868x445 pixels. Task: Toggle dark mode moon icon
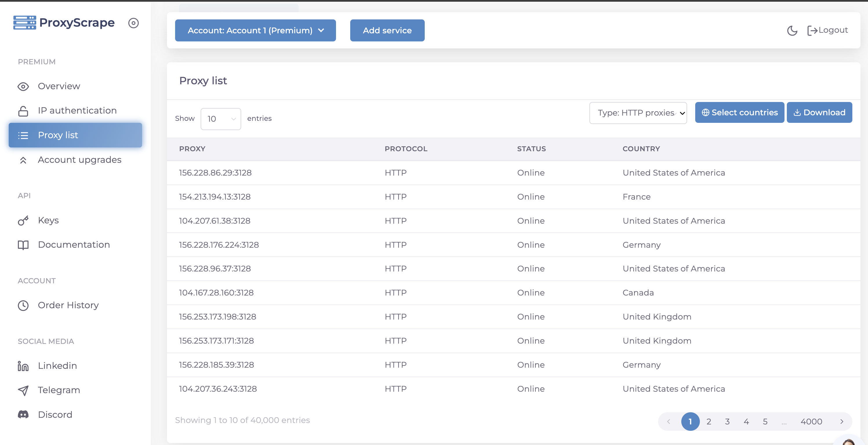[x=792, y=31]
